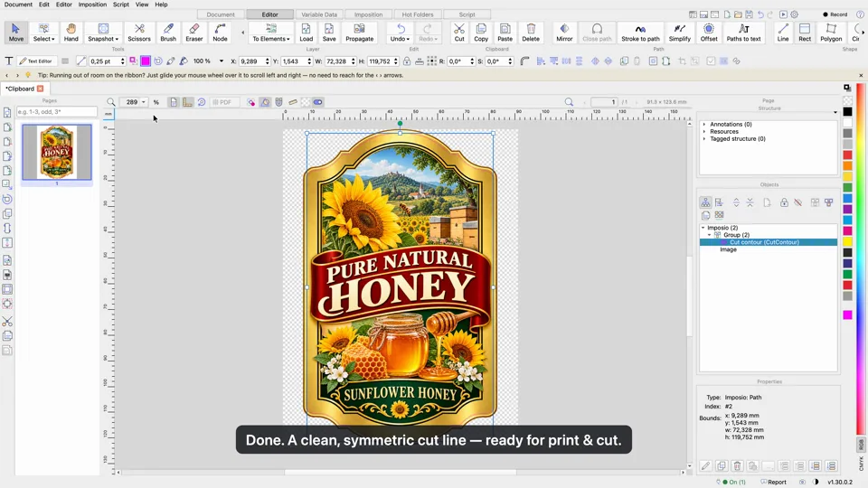The image size is (868, 488).
Task: Open the zoom level 289 dropdown
Action: click(x=144, y=102)
